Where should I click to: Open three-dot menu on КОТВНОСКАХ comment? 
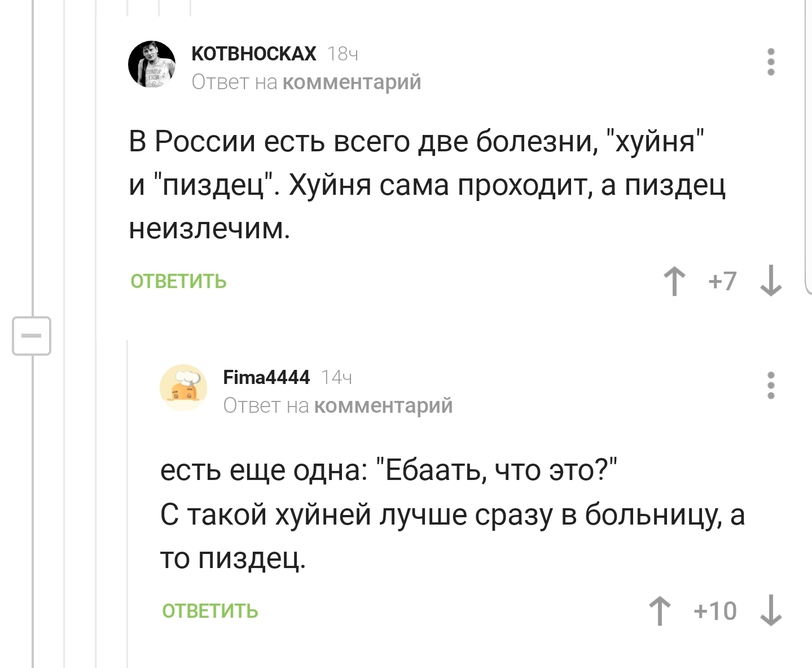[771, 62]
